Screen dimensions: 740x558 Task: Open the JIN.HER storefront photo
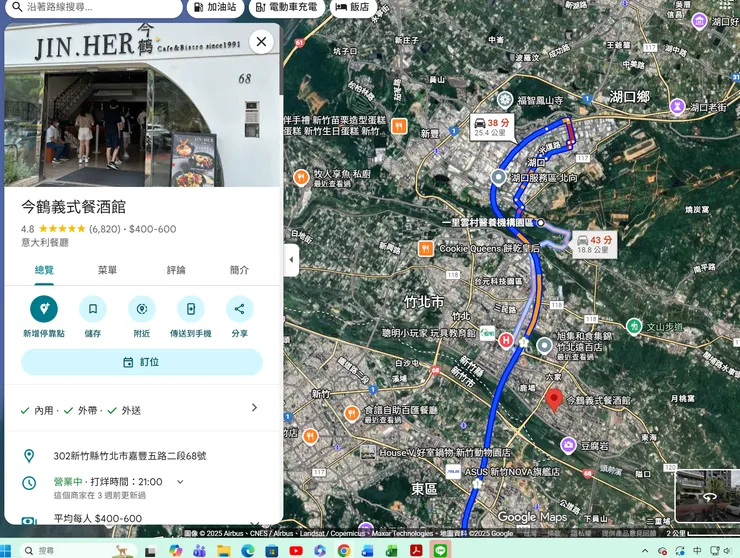pyautogui.click(x=142, y=105)
